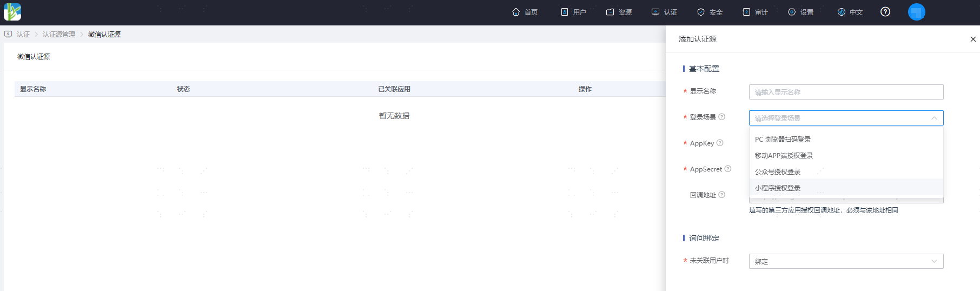Click the home icon beside 首页
The height and width of the screenshot is (291, 980).
tap(516, 12)
